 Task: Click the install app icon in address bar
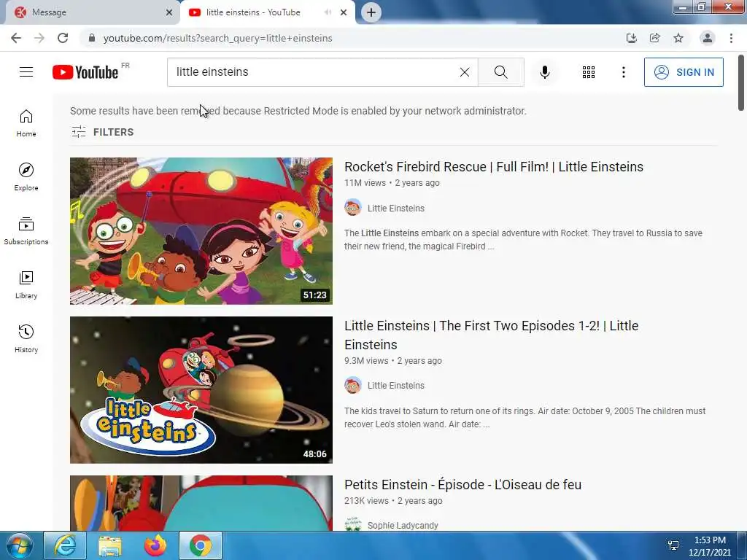click(x=631, y=38)
